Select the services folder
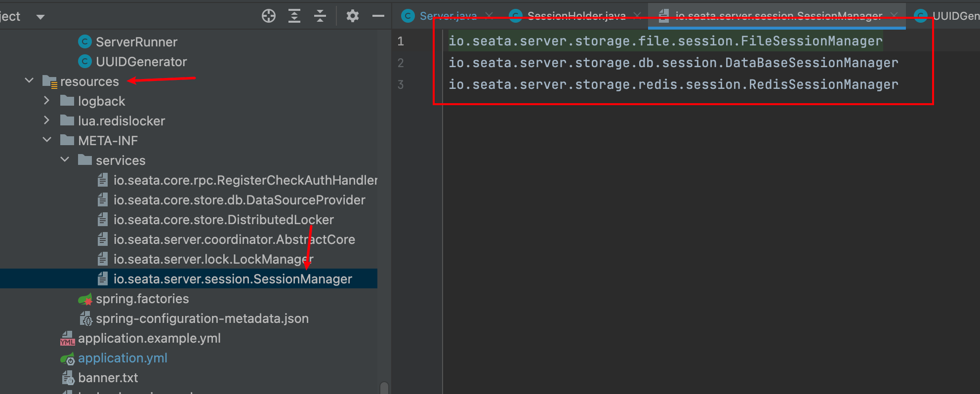Screen dimensions: 980x394 tap(121, 160)
